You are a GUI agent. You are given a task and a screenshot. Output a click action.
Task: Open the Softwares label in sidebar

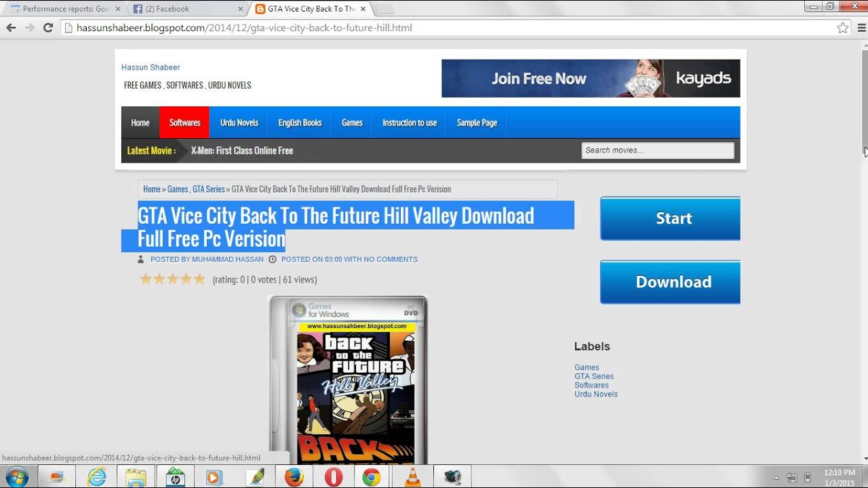click(x=591, y=385)
